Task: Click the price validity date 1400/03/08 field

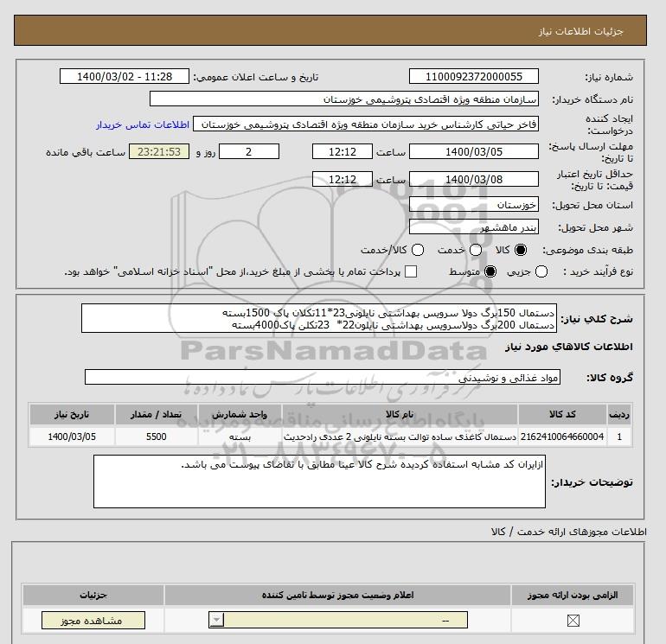Action: [474, 179]
